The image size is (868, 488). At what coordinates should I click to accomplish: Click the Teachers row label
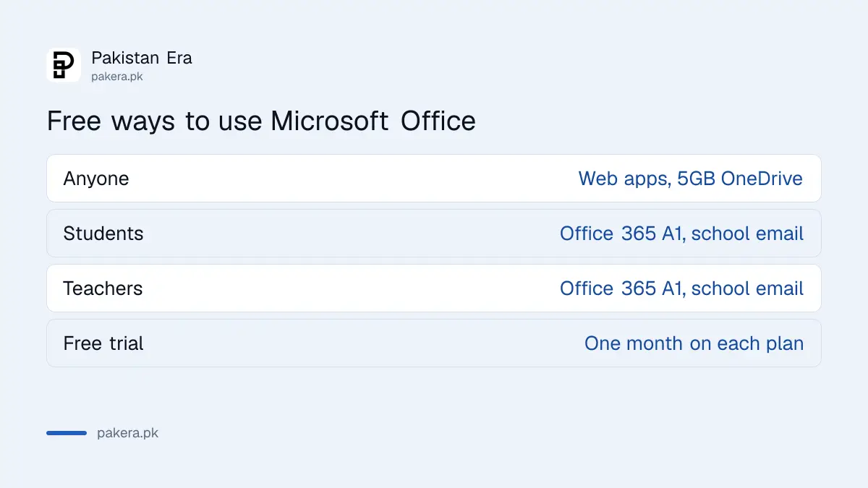click(103, 288)
